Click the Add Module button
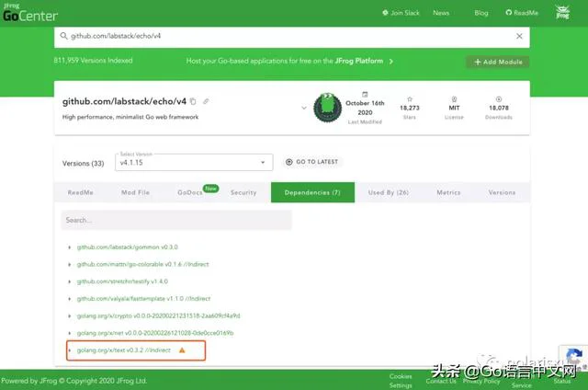The width and height of the screenshot is (588, 390). (498, 62)
